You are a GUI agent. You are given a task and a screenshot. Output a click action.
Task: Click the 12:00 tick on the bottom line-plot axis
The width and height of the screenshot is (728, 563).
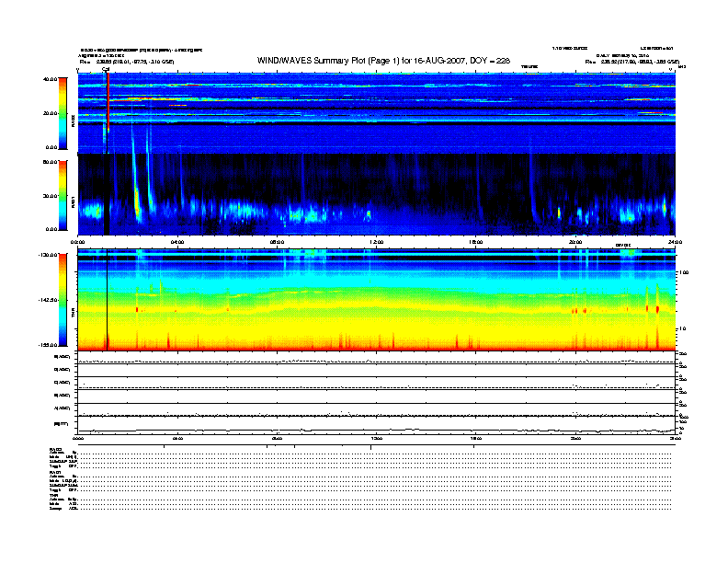[x=377, y=438]
